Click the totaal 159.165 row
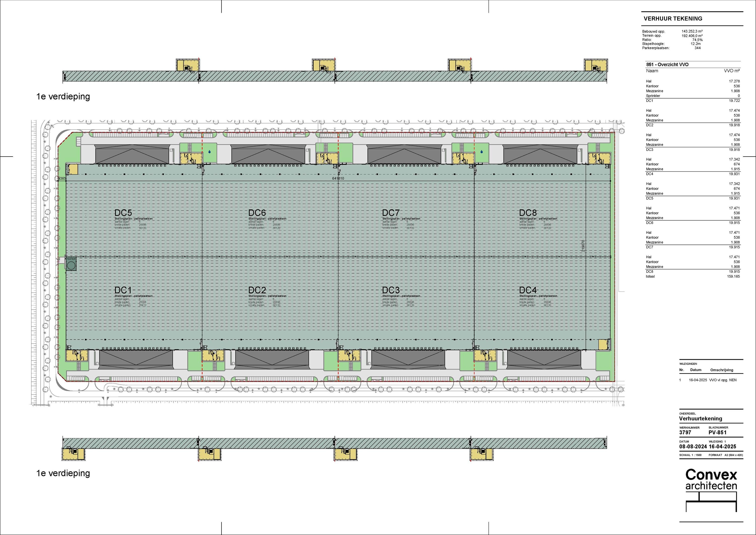 point(692,276)
